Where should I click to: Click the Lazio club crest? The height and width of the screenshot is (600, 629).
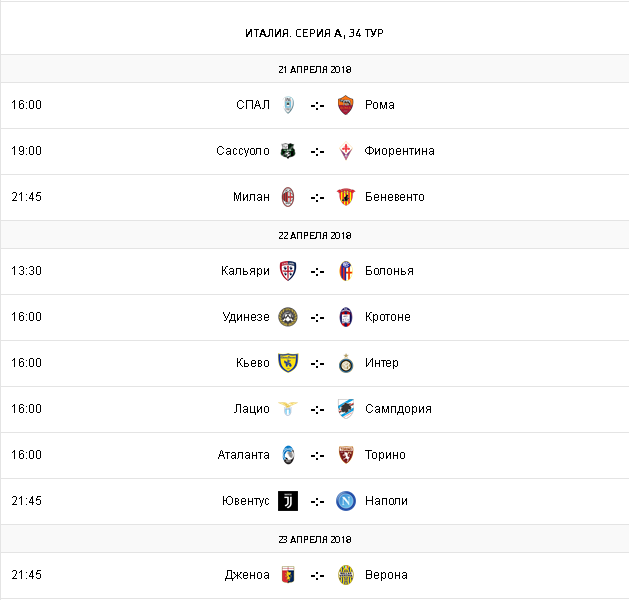(288, 409)
